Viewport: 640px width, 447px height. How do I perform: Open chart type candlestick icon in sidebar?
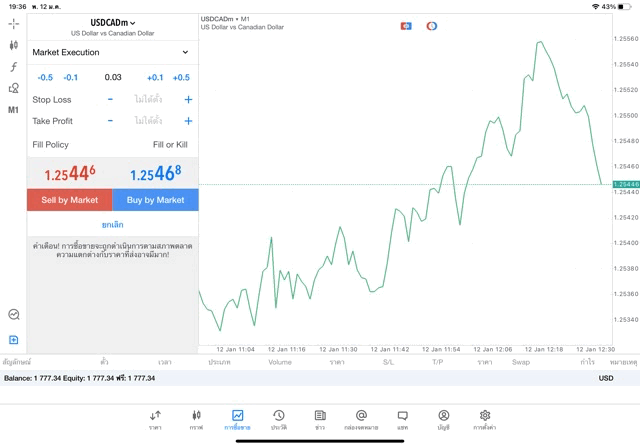click(x=14, y=45)
